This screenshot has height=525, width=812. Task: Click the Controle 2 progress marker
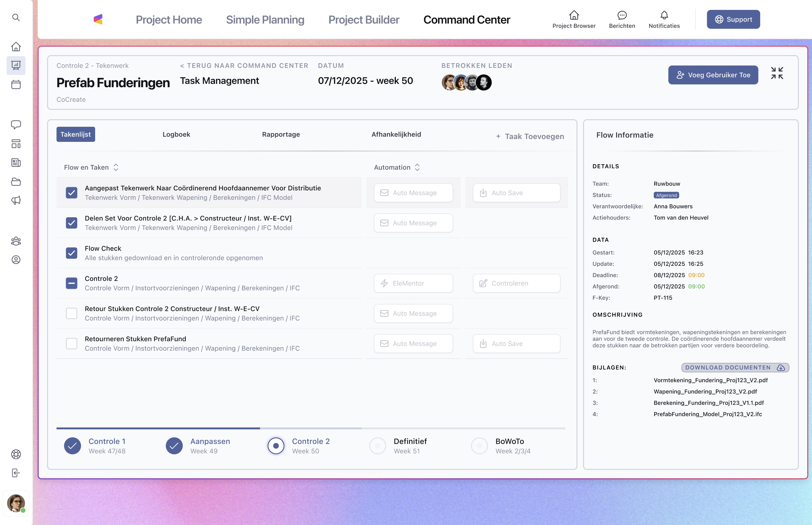tap(276, 446)
